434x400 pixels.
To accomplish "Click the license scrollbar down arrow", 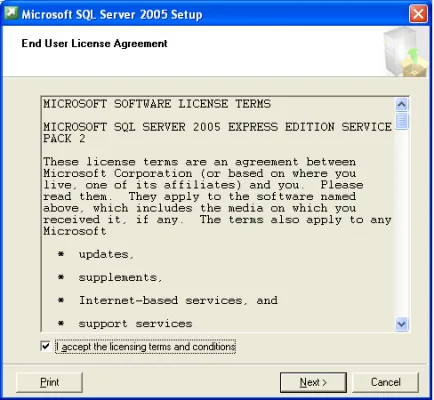I will (402, 324).
